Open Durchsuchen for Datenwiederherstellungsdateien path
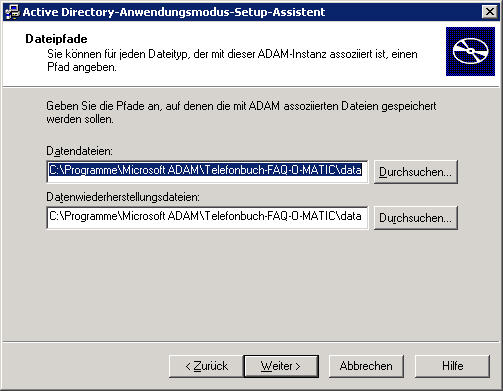The image size is (503, 391). click(416, 218)
